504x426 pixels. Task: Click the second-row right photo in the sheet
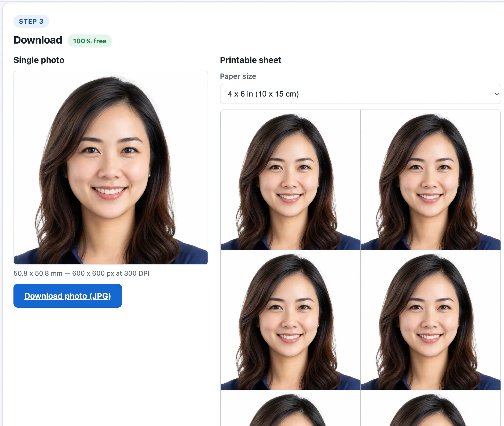(x=430, y=320)
